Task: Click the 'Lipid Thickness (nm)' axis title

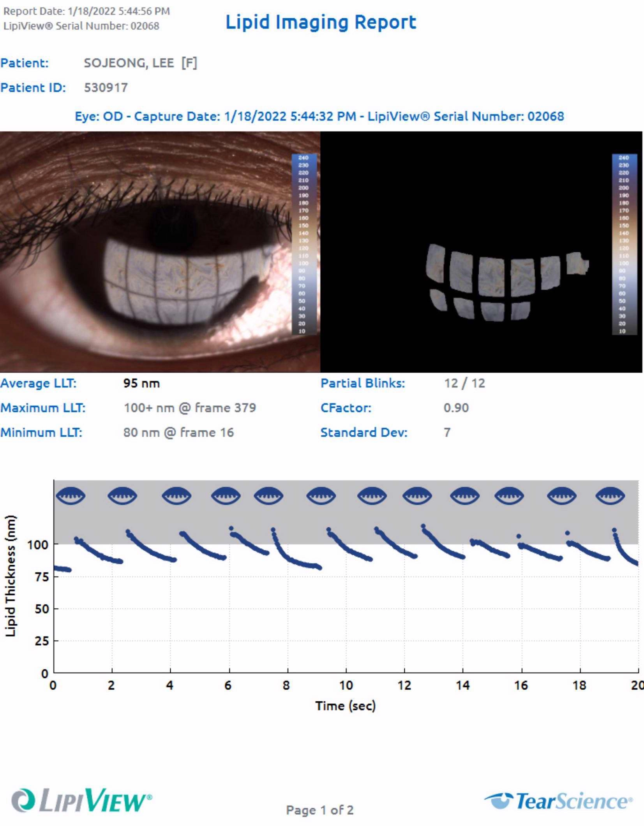Action: pos(10,576)
